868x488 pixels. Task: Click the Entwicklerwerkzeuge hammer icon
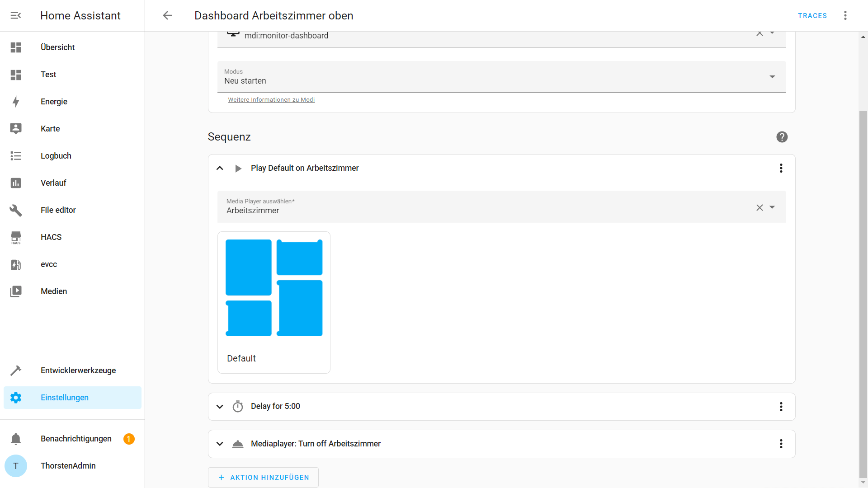click(x=16, y=370)
